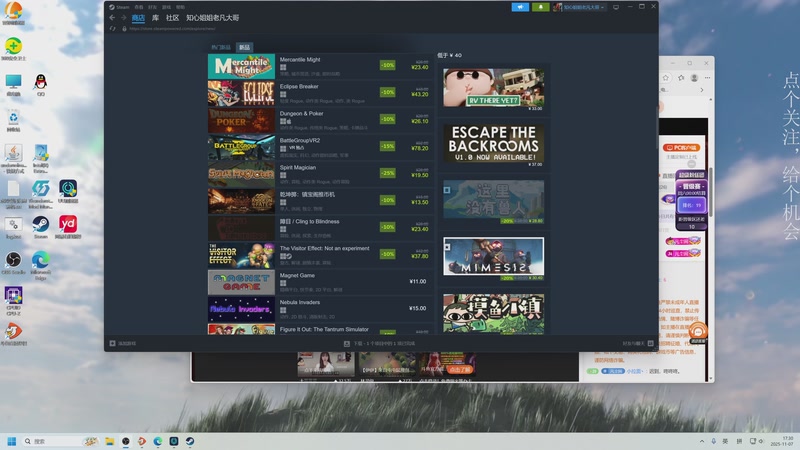
Task: Switch to Steam from the taskbar icon
Action: (x=190, y=441)
